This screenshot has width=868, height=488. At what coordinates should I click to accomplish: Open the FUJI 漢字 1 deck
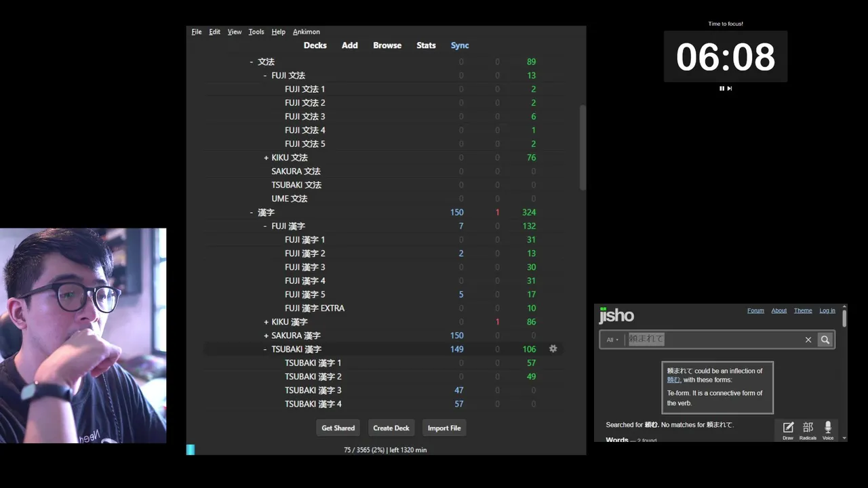[305, 239]
